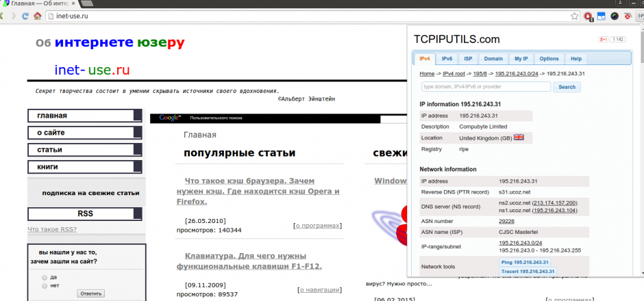Image resolution: width=644 pixels, height=301 pixels.
Task: Click the page icon in address bar
Action: [x=51, y=16]
